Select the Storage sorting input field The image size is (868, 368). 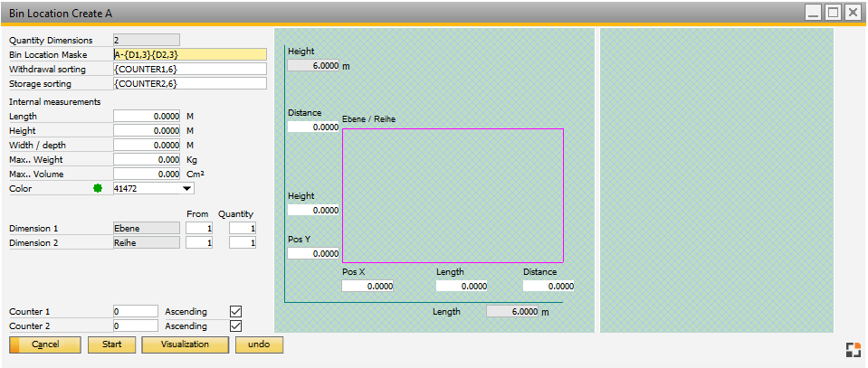(190, 84)
